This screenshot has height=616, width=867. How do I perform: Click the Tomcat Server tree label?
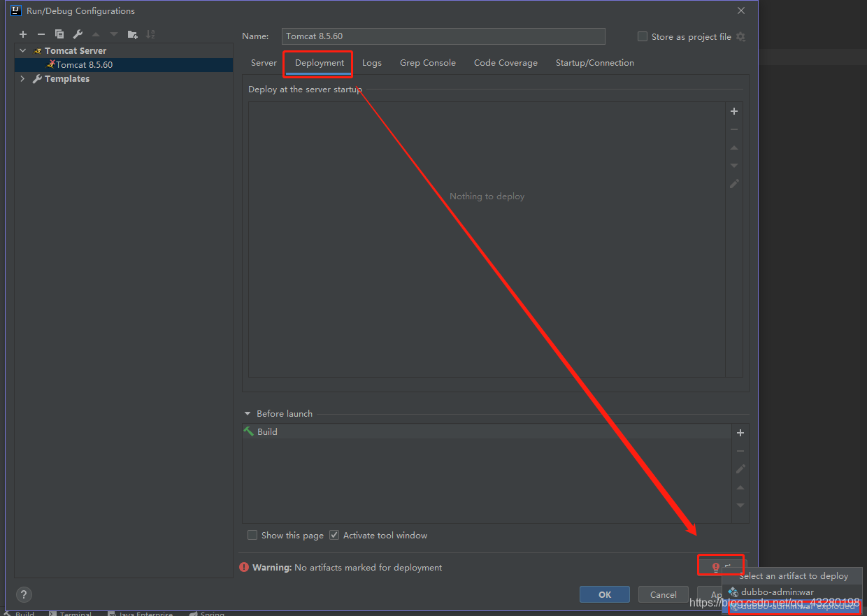[76, 51]
